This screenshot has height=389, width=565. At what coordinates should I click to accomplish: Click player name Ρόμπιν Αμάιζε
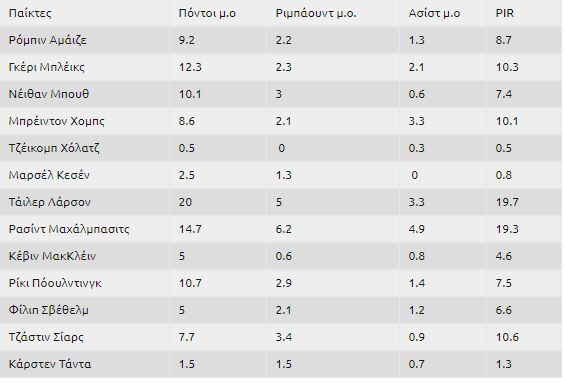[48, 40]
